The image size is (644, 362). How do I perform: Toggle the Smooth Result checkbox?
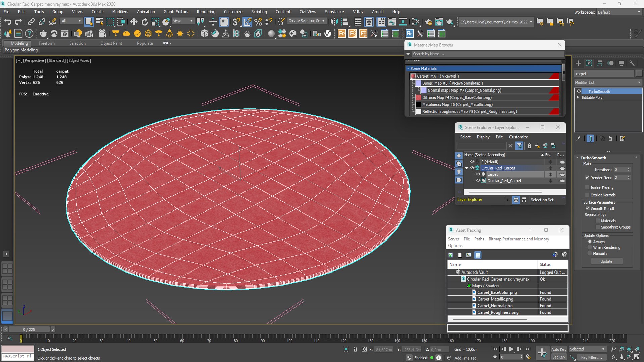pos(588,209)
